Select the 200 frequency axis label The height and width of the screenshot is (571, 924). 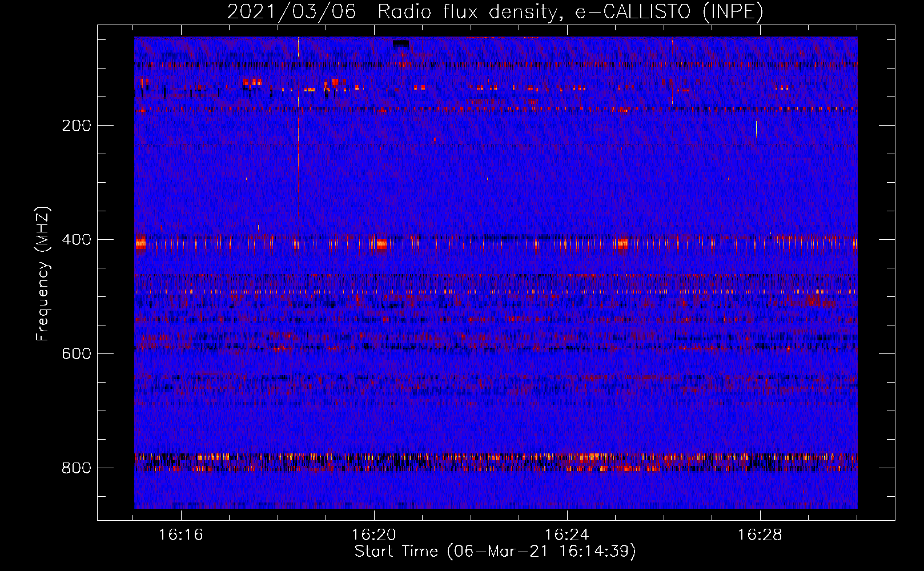(77, 126)
